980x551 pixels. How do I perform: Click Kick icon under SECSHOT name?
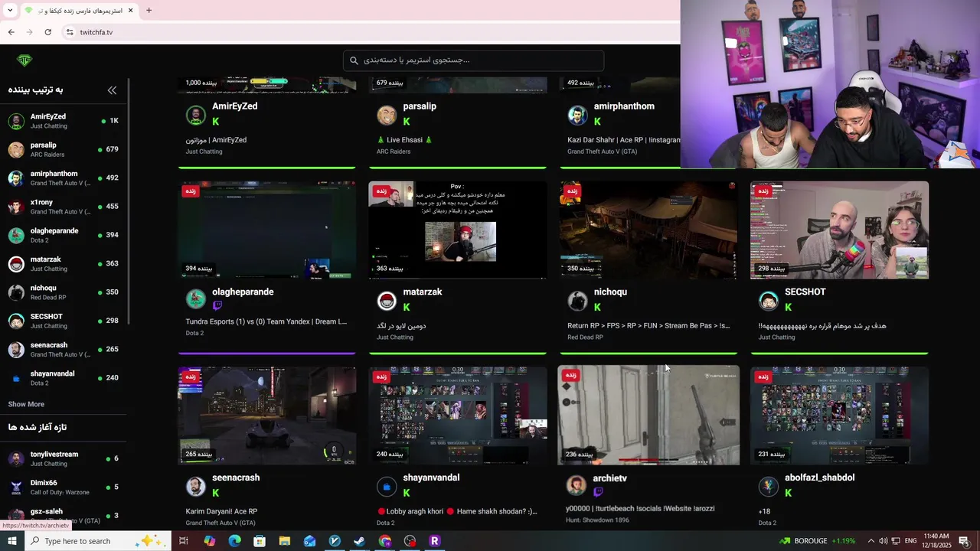(x=788, y=307)
